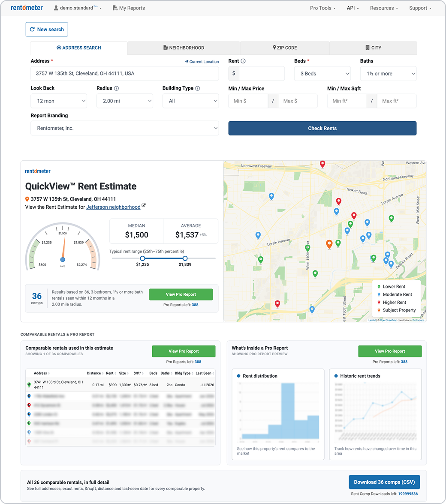Image resolution: width=446 pixels, height=504 pixels.
Task: Open the Resources menu
Action: pos(384,8)
